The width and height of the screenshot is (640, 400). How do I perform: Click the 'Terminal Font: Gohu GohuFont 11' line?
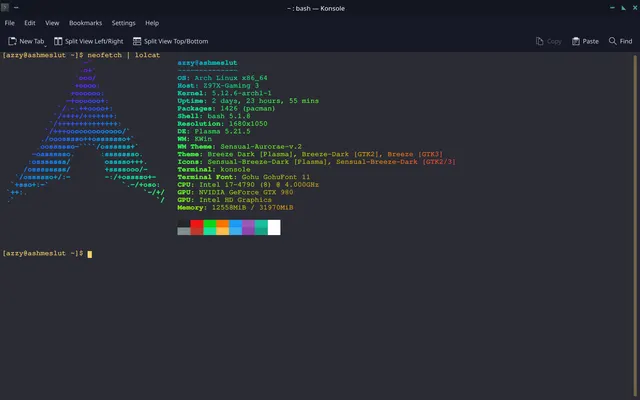tap(244, 177)
